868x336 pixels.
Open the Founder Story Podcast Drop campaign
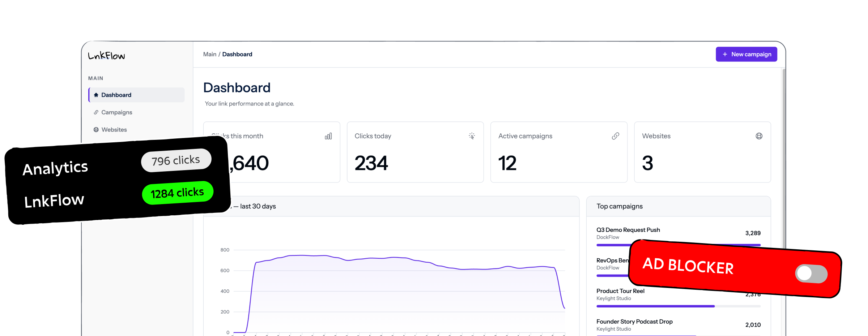click(x=634, y=322)
